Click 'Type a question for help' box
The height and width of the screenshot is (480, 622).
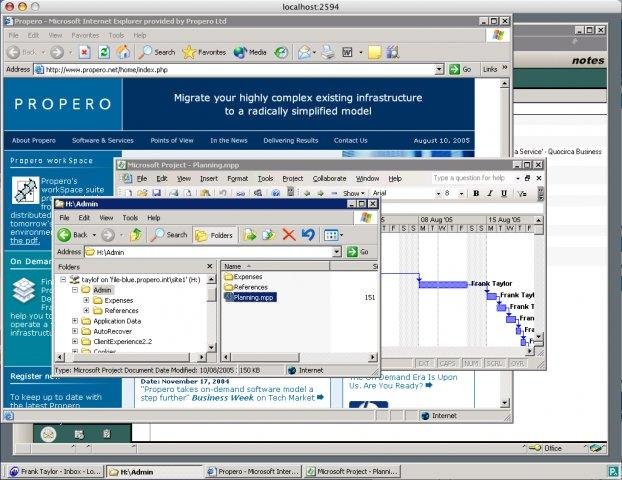coord(473,178)
